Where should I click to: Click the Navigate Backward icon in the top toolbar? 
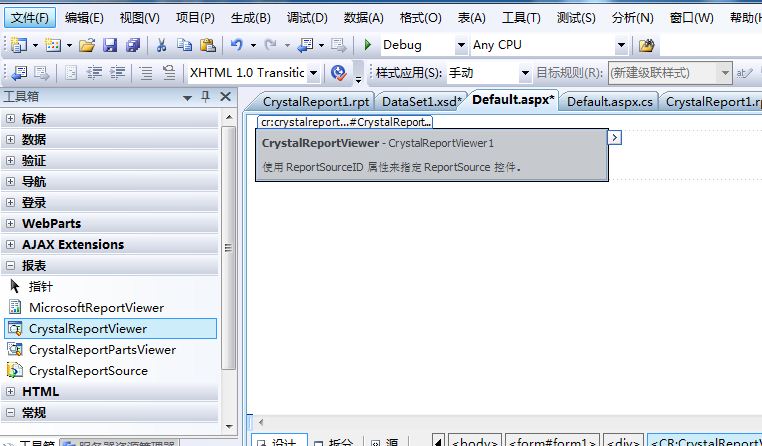pyautogui.click(x=305, y=45)
